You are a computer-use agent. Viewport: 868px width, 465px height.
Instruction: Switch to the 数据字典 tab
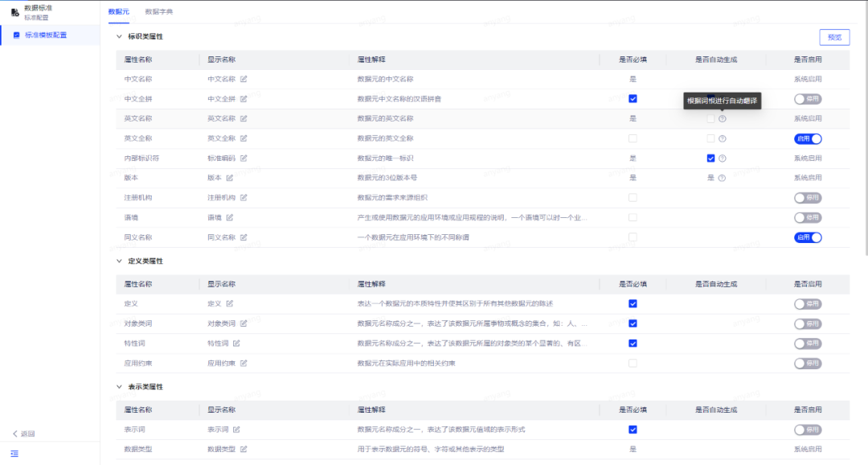pos(159,11)
